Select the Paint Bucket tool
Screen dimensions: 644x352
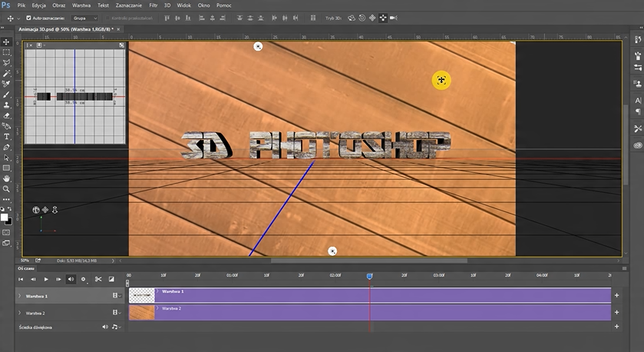(6, 126)
